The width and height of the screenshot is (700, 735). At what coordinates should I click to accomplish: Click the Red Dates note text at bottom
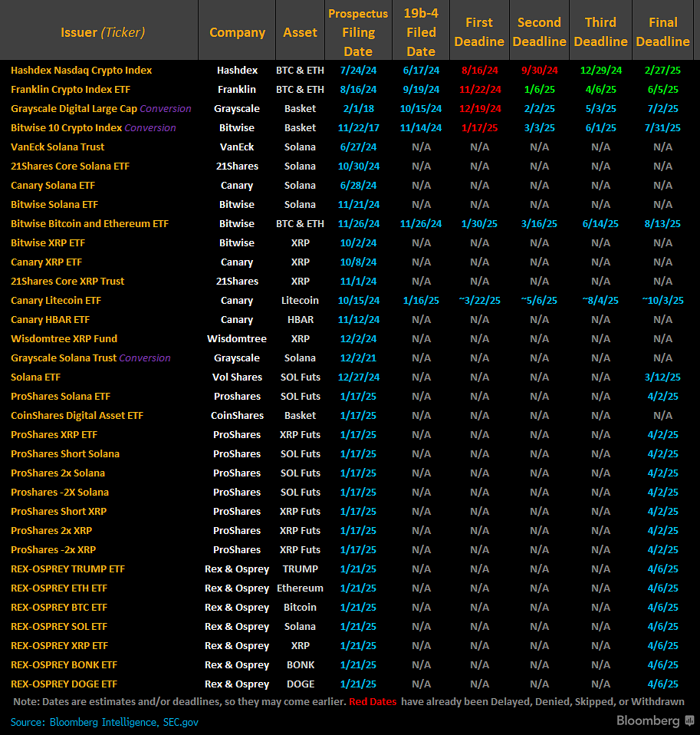coord(373,701)
